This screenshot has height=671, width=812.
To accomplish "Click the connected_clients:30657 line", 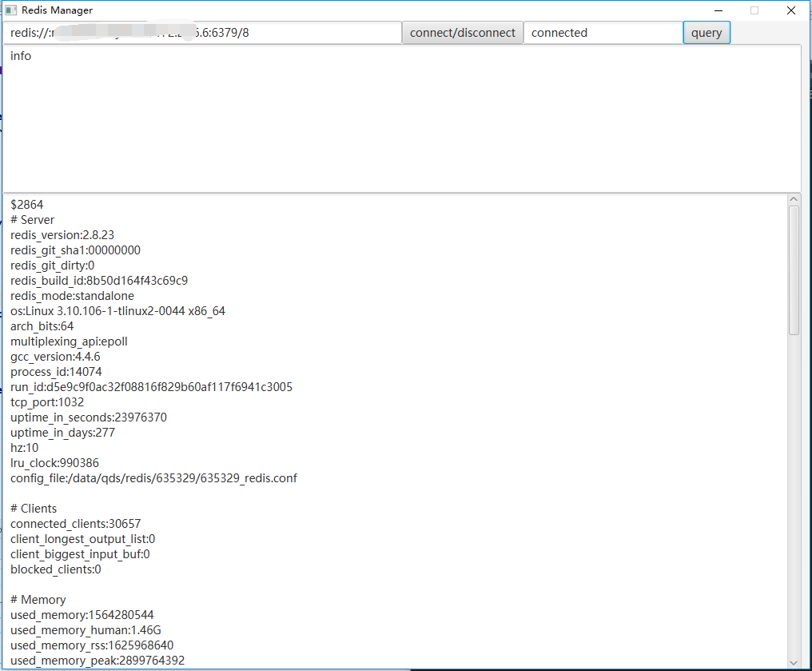I will point(76,524).
